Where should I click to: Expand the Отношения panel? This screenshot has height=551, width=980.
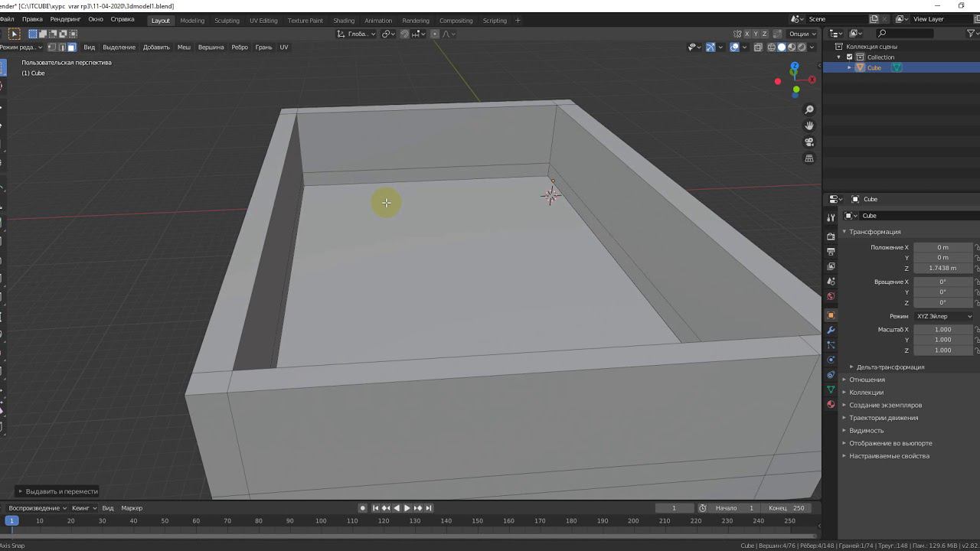(x=867, y=380)
